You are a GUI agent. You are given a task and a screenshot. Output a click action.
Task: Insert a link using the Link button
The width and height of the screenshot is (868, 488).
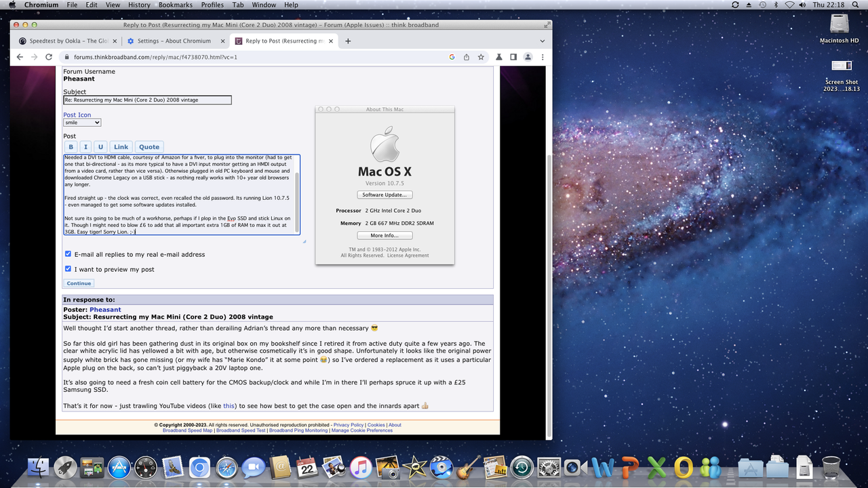pos(121,147)
